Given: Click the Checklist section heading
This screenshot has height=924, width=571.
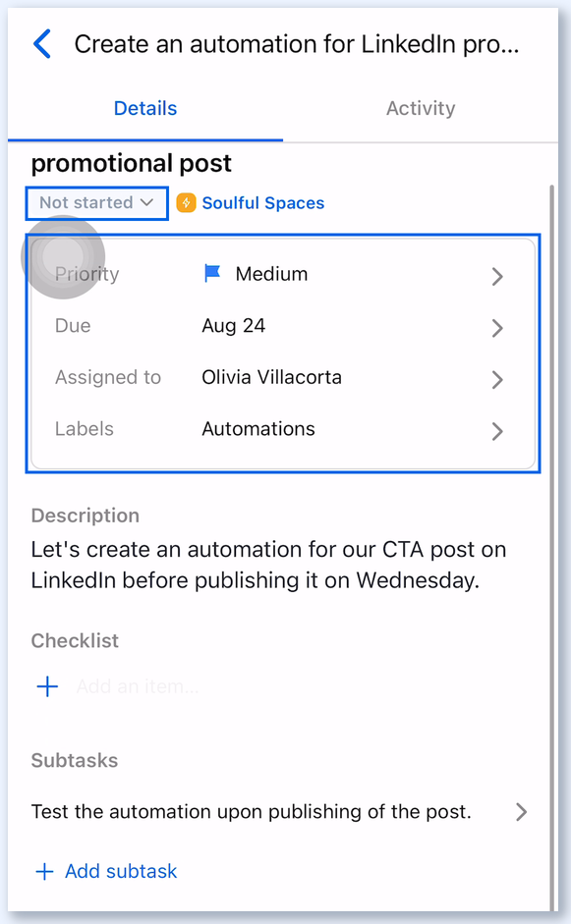Looking at the screenshot, I should (75, 641).
